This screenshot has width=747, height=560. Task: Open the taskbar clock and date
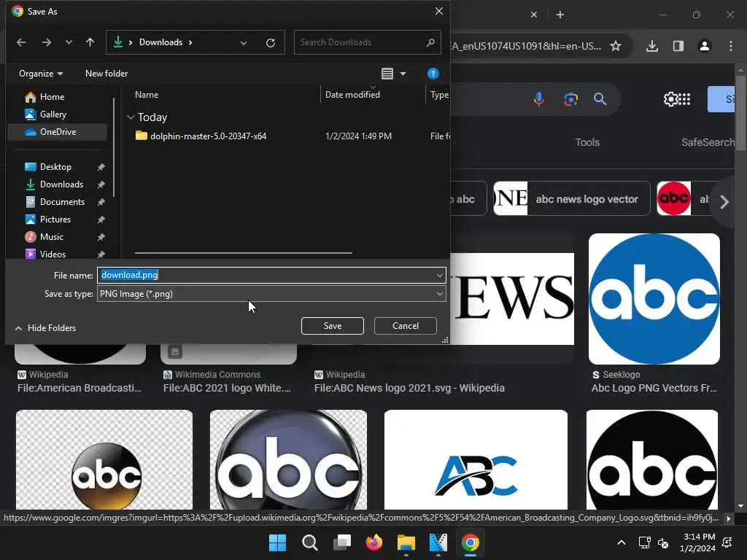698,542
